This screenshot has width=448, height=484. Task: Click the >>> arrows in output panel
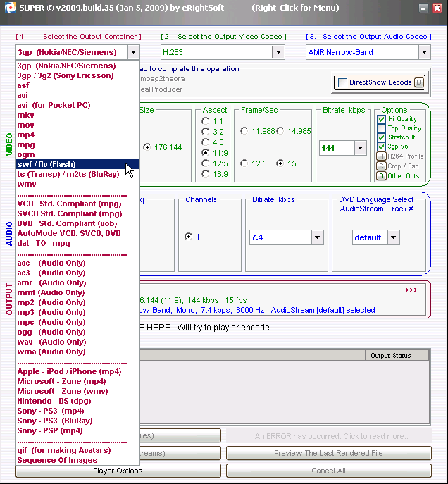pos(411,290)
